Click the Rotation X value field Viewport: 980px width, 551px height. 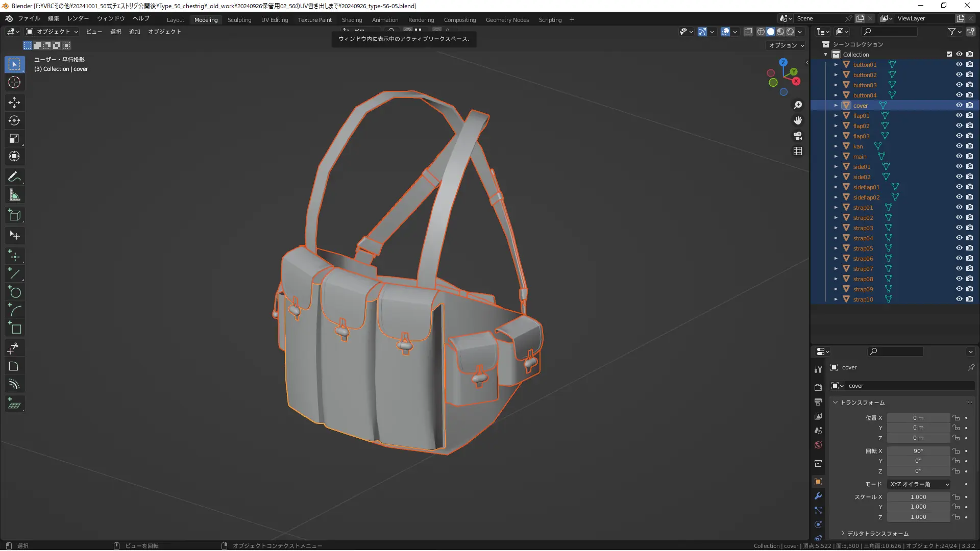pyautogui.click(x=918, y=451)
